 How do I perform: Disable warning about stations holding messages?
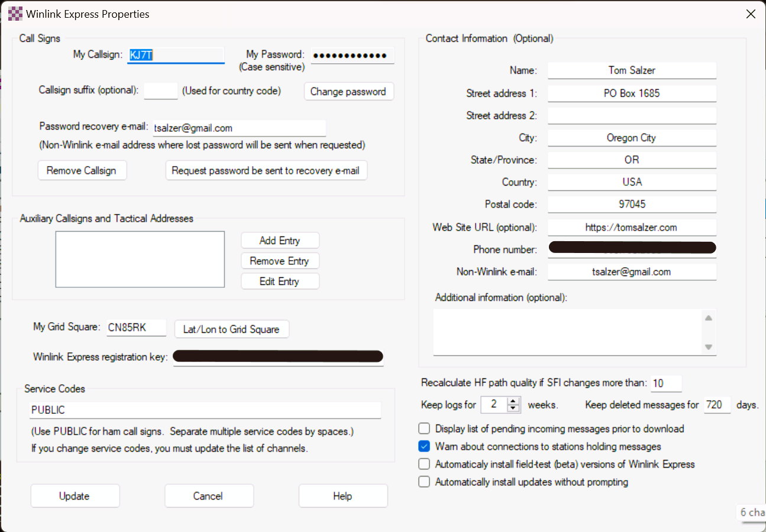coord(424,446)
